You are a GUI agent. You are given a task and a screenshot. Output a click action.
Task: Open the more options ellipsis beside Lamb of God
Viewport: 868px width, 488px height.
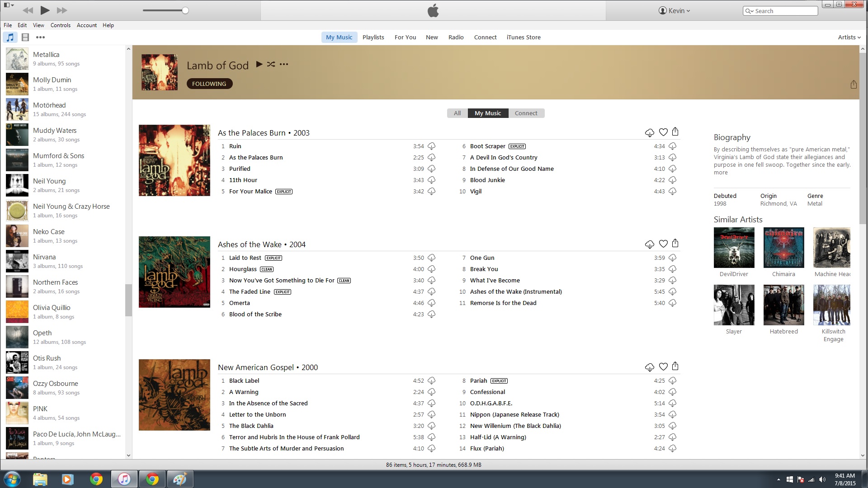coord(284,64)
